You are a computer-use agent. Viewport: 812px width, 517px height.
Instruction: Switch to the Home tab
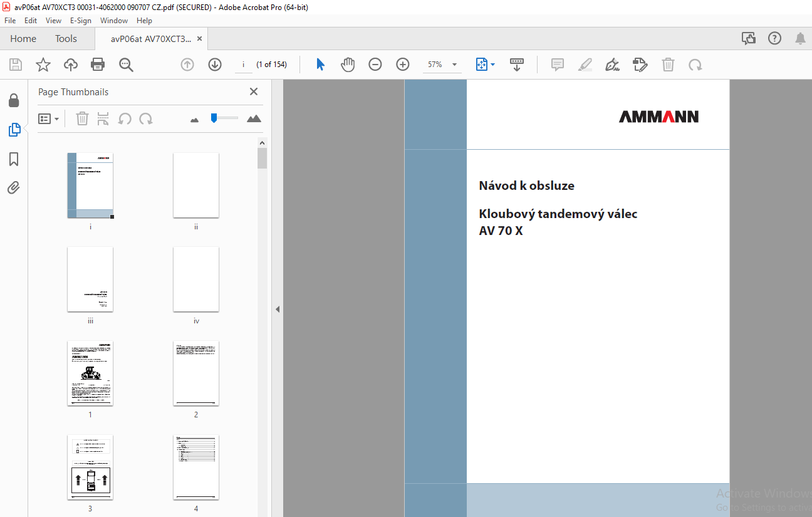[23, 39]
